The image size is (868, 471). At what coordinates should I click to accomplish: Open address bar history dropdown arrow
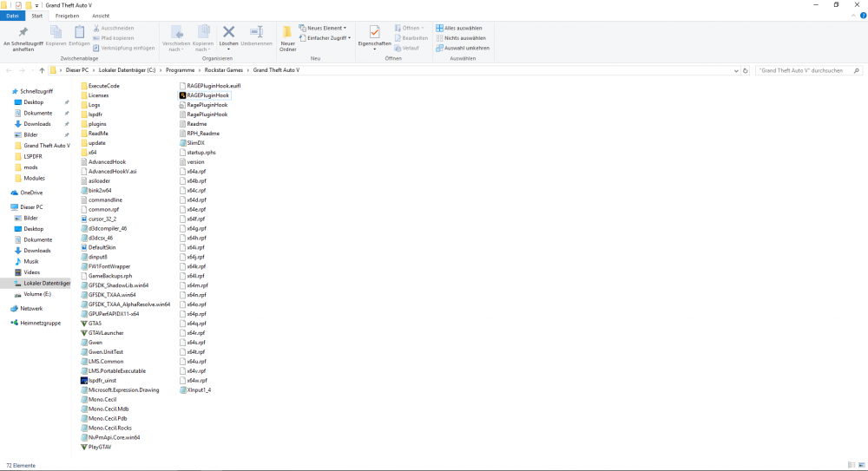tap(736, 71)
